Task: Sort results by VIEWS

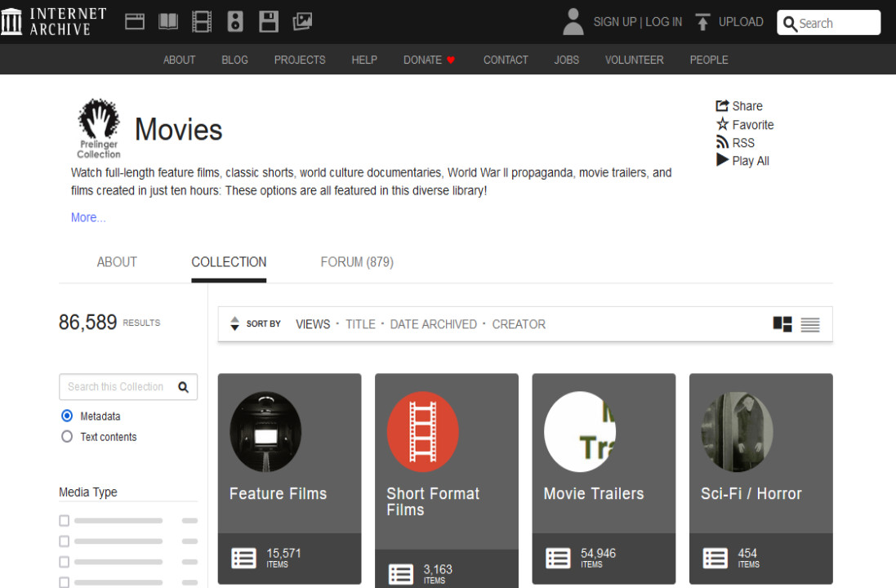Action: [x=313, y=324]
